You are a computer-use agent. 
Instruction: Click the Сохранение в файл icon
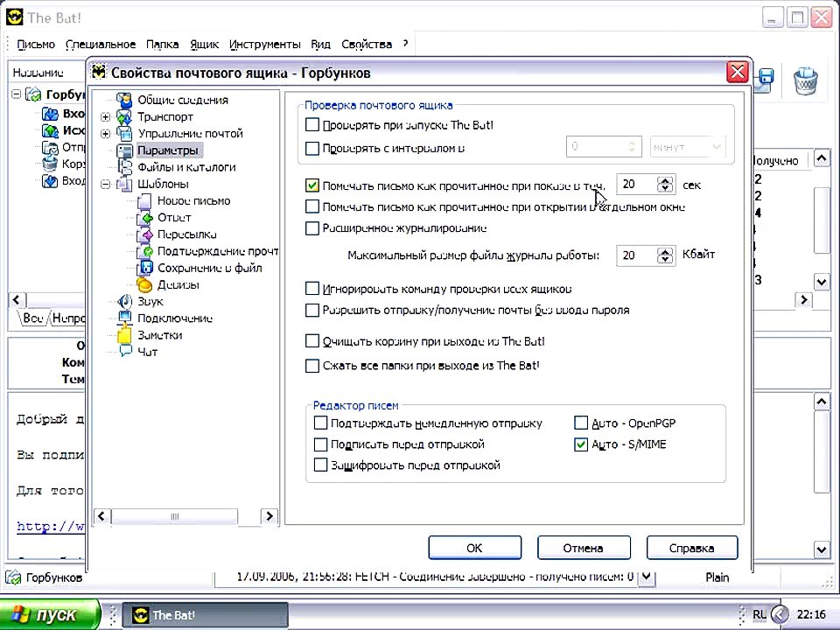(x=144, y=269)
